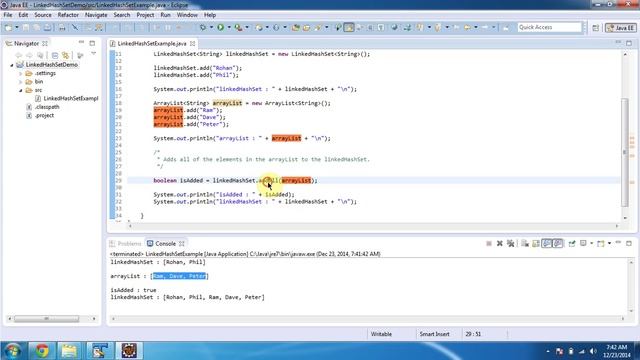Remove Launch with console X icon
Image resolution: width=640 pixels, height=360 pixels.
point(499,244)
